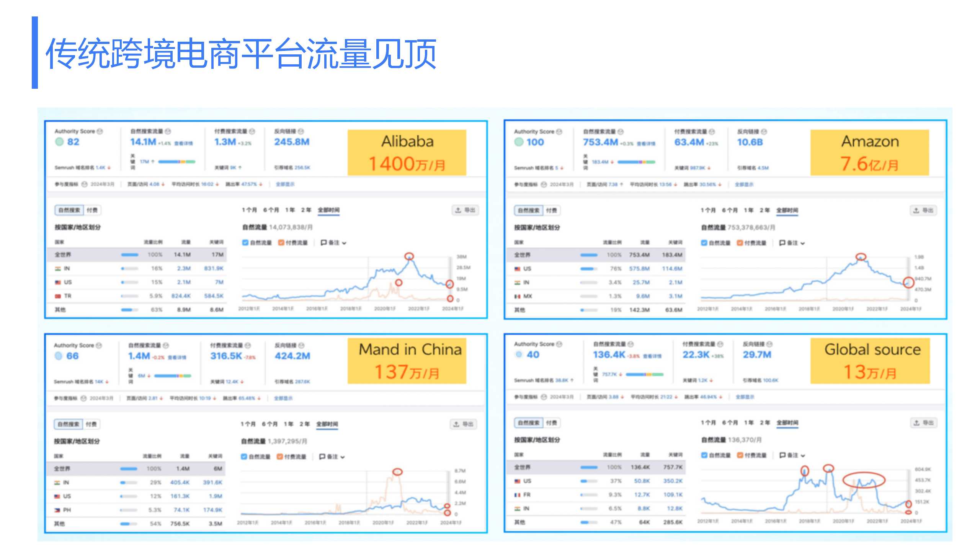Click the keyword distribution bar under Amazon organic traffic
This screenshot has width=980, height=551.
(636, 162)
